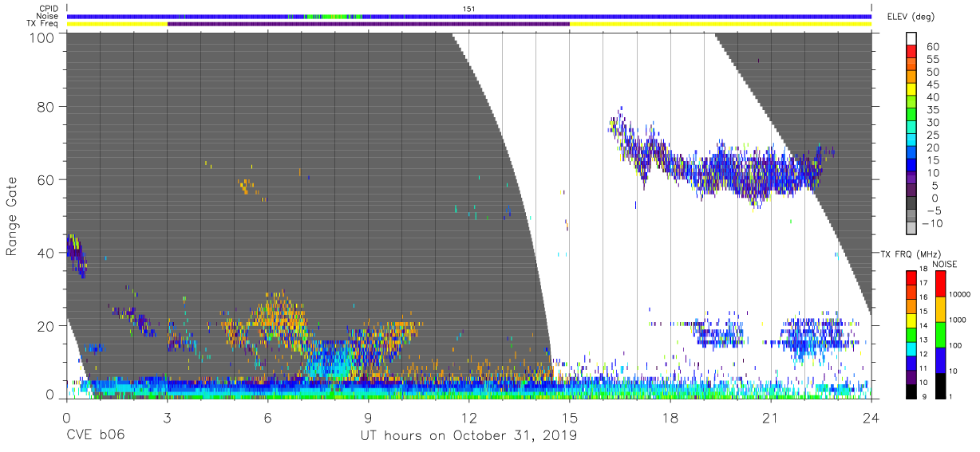The image size is (980, 452).
Task: Select the red segment of the elevation colorbar
Action: coord(912,53)
